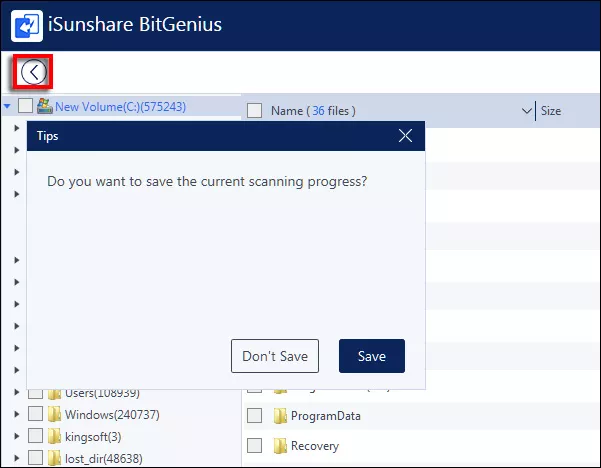Check the ProgramData checkbox
This screenshot has width=601, height=468.
pyautogui.click(x=255, y=415)
